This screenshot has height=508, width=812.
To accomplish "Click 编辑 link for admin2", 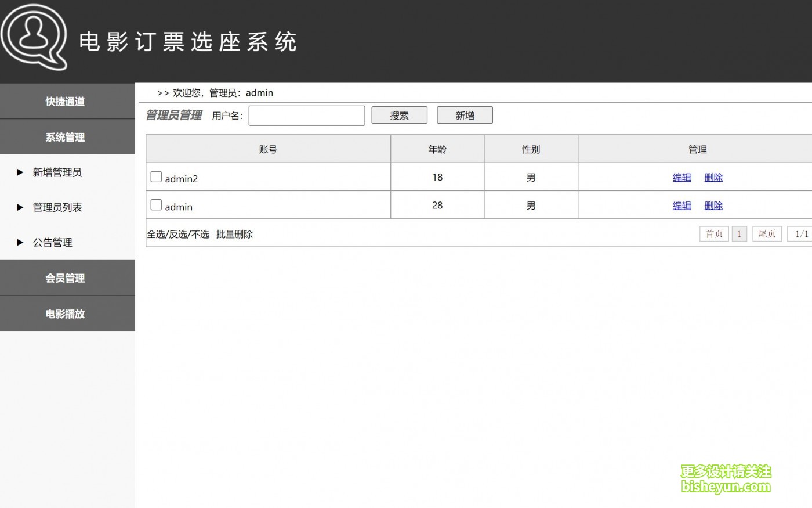I will pos(681,178).
